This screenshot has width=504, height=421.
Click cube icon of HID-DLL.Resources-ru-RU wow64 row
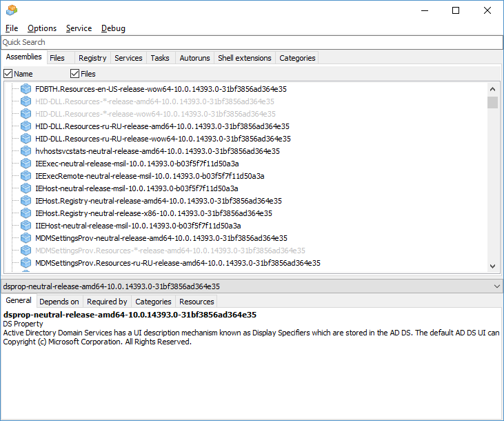coord(26,139)
